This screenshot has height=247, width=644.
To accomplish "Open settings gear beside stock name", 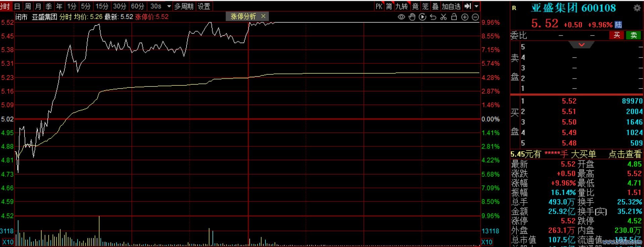I will [637, 8].
